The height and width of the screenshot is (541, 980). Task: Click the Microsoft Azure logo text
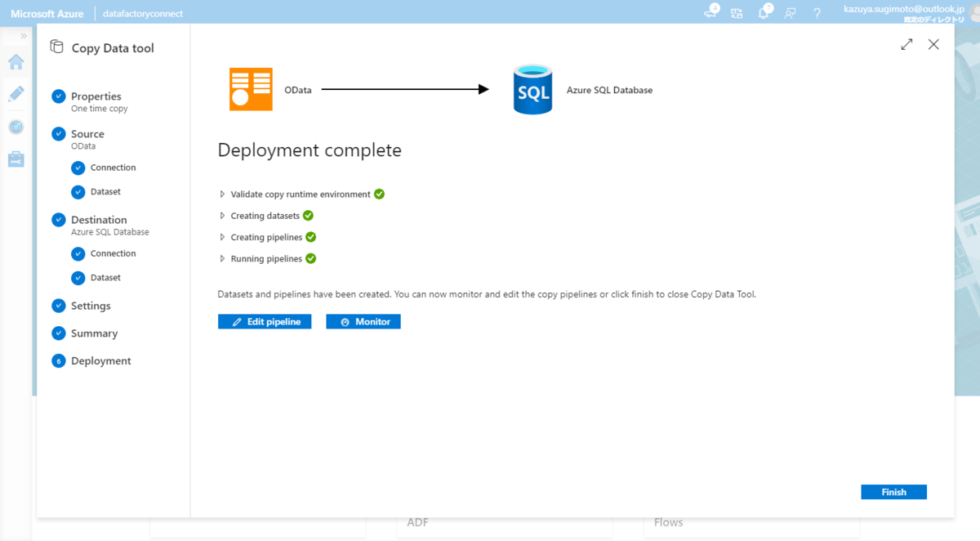47,14
